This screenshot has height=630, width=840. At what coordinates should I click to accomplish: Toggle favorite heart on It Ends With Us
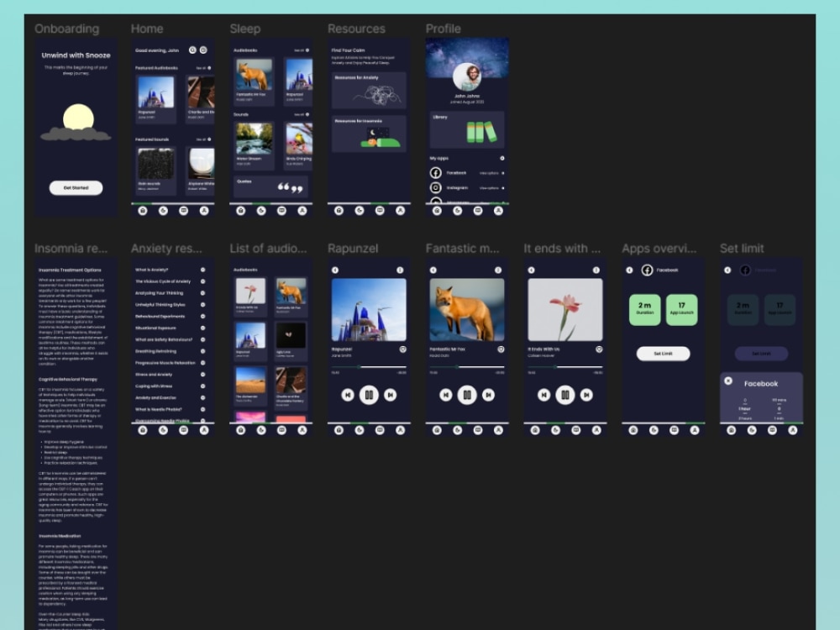(599, 349)
